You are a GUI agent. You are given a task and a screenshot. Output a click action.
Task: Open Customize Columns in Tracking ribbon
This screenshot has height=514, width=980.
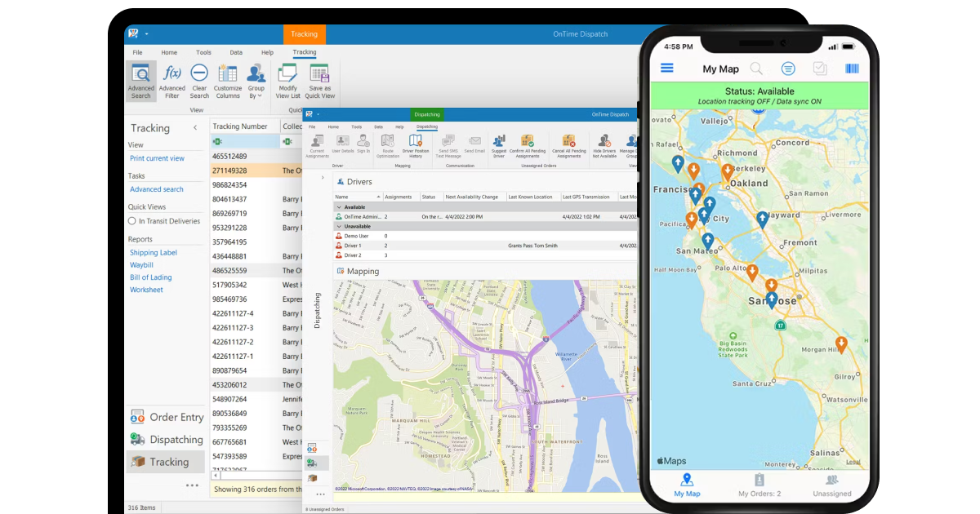point(228,82)
